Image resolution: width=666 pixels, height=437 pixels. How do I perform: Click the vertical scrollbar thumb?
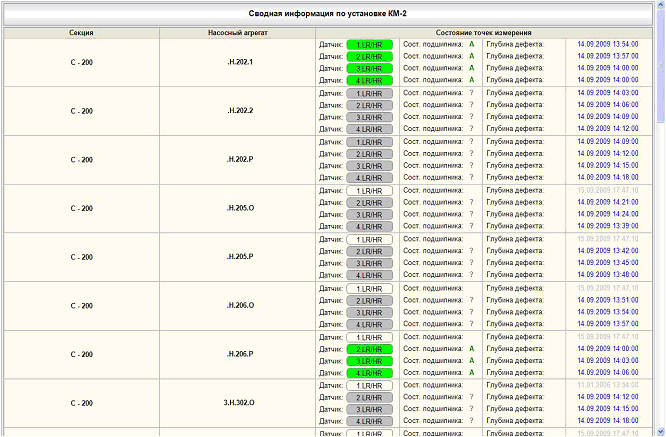pyautogui.click(x=660, y=66)
